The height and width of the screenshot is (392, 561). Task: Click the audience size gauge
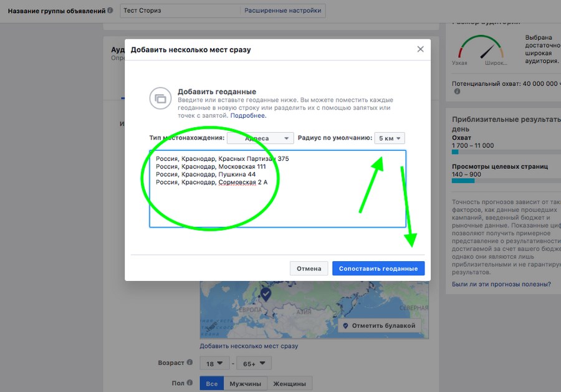tap(481, 48)
